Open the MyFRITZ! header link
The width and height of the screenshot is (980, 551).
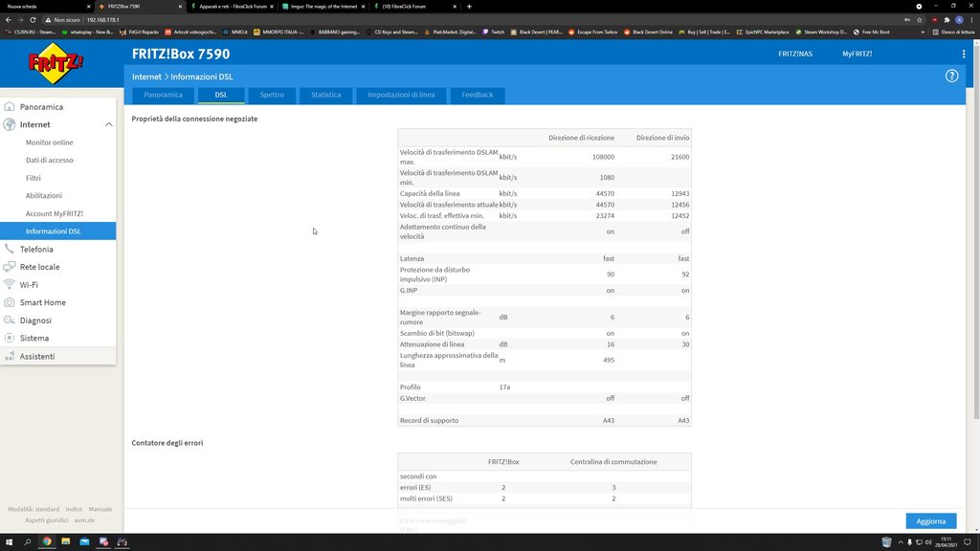[857, 54]
